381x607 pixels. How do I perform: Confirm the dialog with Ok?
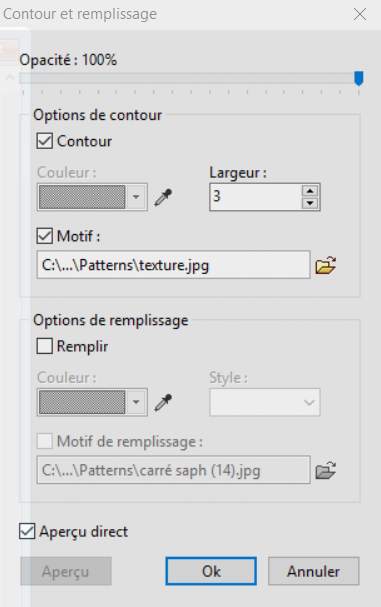[x=211, y=571]
